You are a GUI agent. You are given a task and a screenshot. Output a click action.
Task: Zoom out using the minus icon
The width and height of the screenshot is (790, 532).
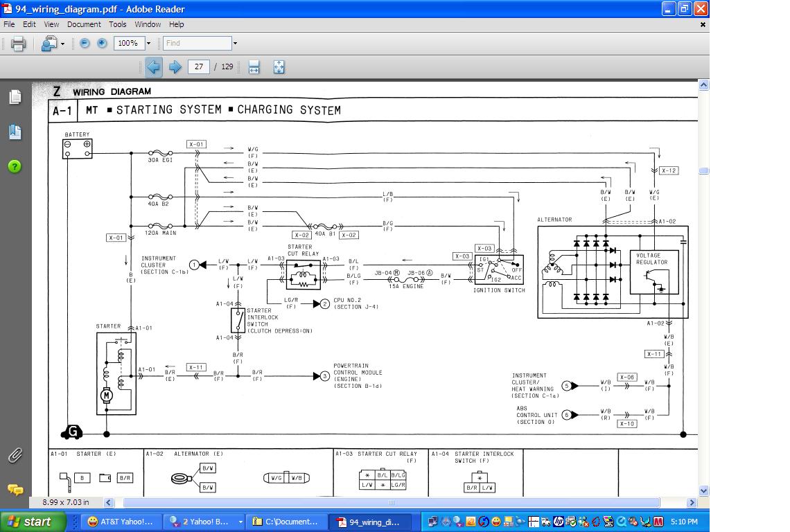(x=85, y=43)
